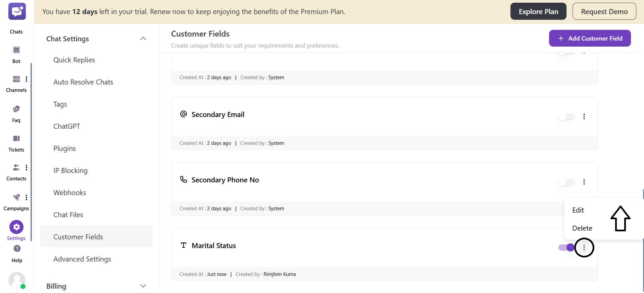644x293 pixels.
Task: Enable the Secondary Phone No field
Action: pos(566,182)
